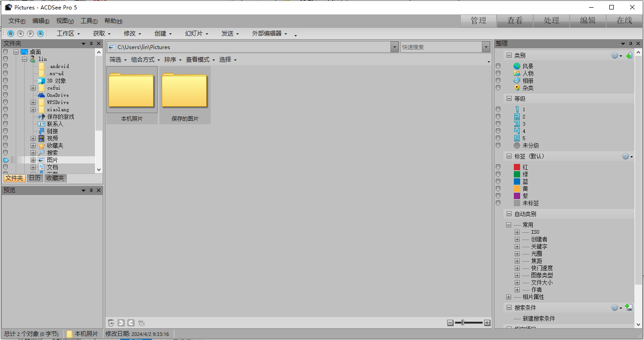This screenshot has width=644, height=340.
Task: Click the 快速搜索 input field
Action: click(x=441, y=47)
